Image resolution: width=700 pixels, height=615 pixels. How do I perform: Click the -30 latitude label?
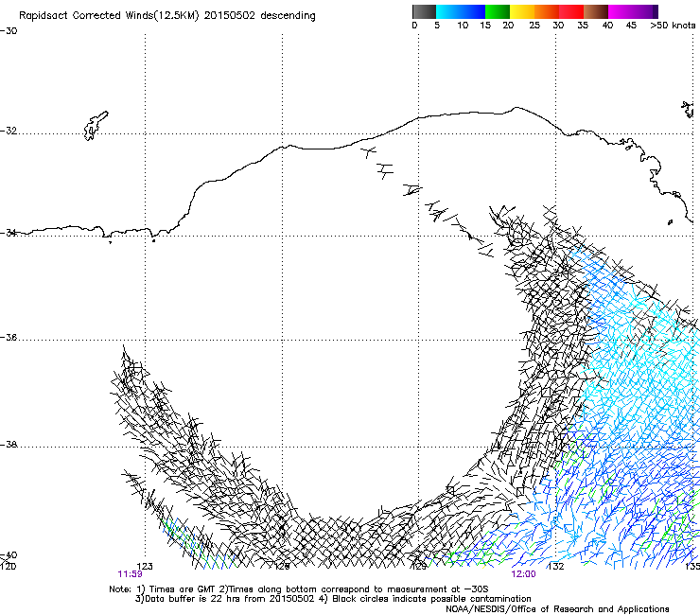9,31
